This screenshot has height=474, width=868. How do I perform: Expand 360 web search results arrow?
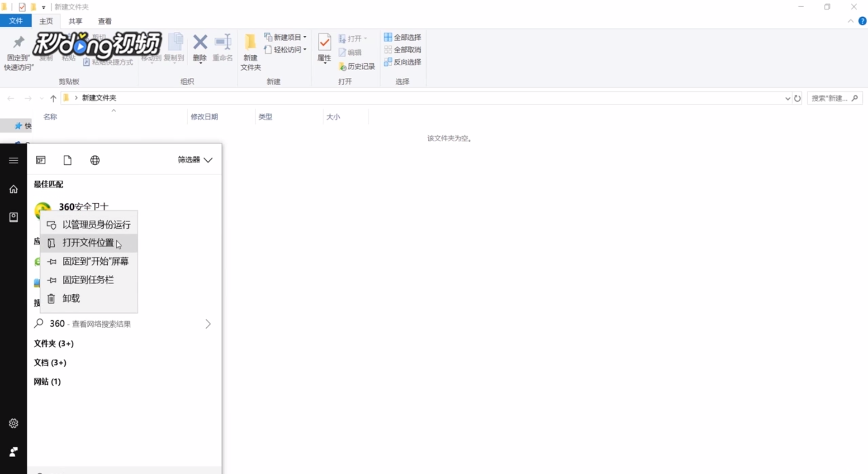click(208, 324)
